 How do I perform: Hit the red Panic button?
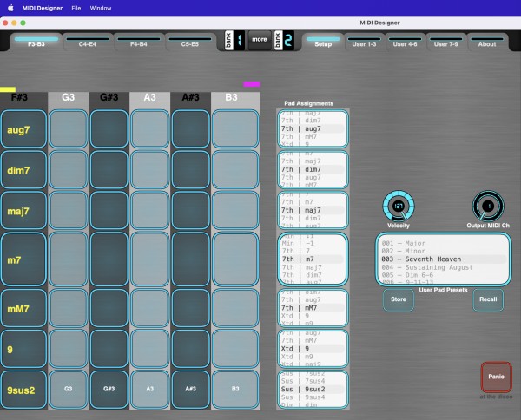click(x=496, y=377)
